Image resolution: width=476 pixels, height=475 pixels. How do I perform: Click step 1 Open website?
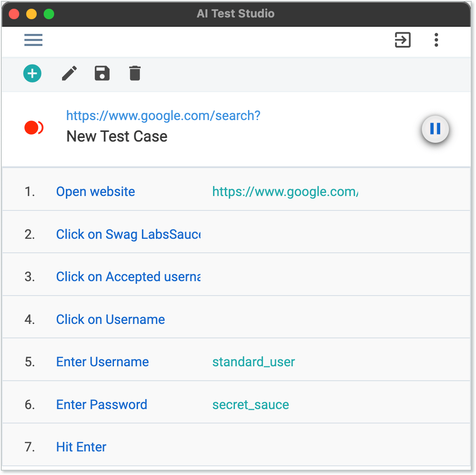click(95, 191)
